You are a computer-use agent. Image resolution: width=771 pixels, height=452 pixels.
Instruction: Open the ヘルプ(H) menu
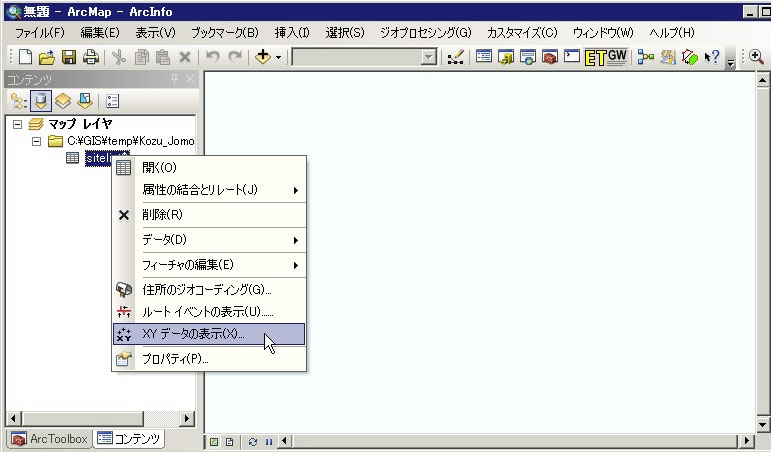click(x=672, y=33)
